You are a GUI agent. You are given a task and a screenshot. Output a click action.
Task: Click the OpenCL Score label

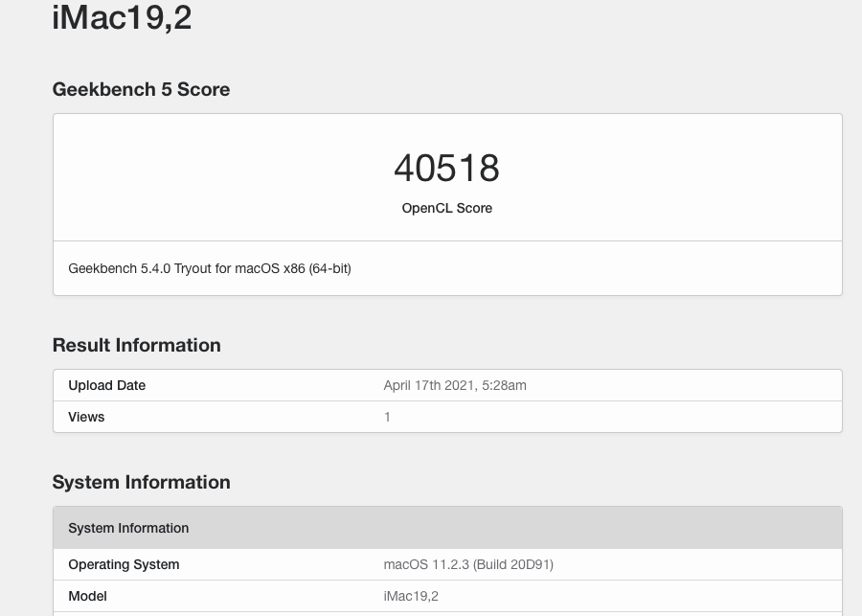[446, 208]
